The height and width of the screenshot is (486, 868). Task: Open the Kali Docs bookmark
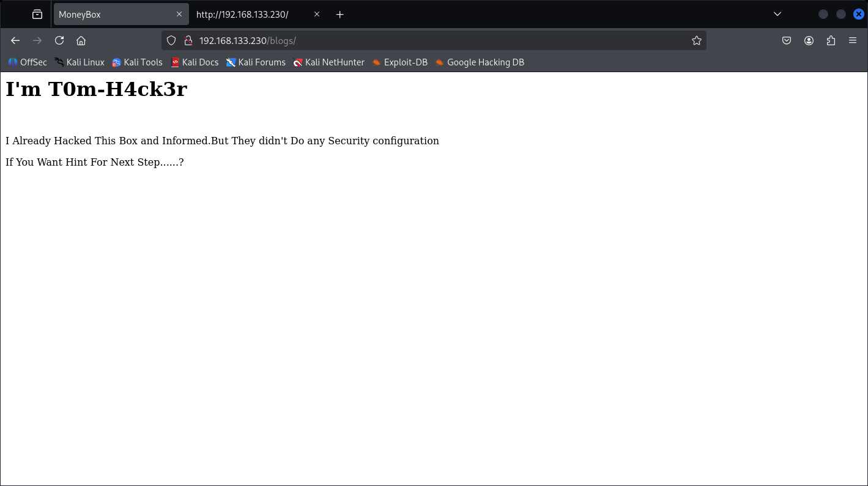point(195,62)
